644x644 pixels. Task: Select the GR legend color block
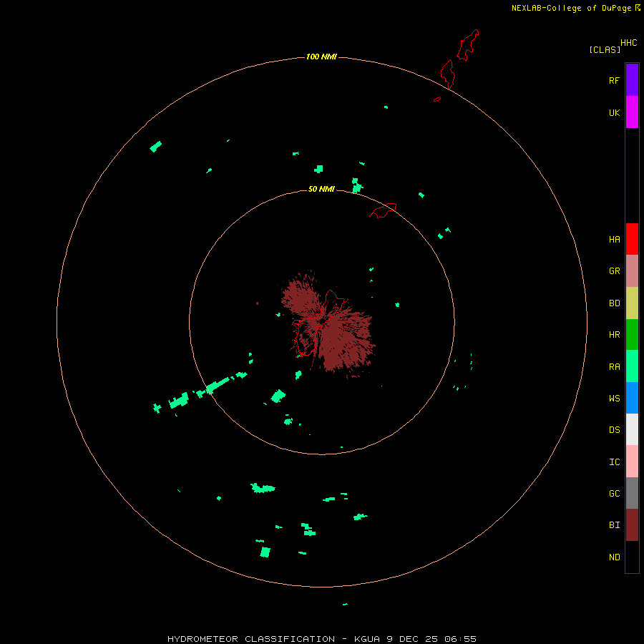pyautogui.click(x=632, y=271)
